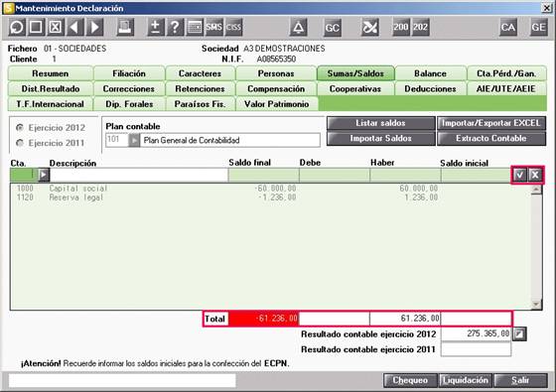
Task: Click the crossed tools toolbar icon
Action: coord(369,28)
